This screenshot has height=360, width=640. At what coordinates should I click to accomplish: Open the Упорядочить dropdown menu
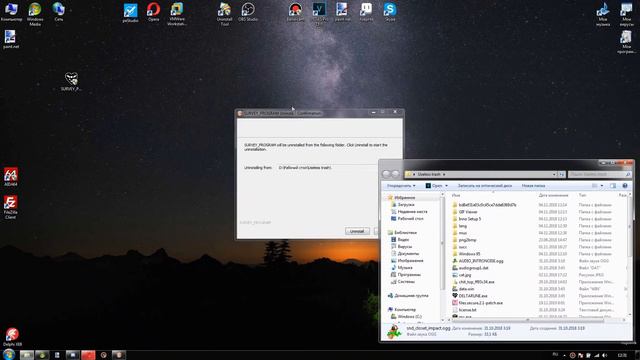point(401,186)
